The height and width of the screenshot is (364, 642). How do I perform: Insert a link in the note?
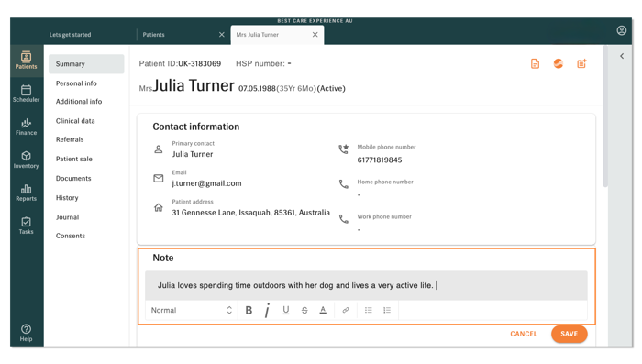346,310
